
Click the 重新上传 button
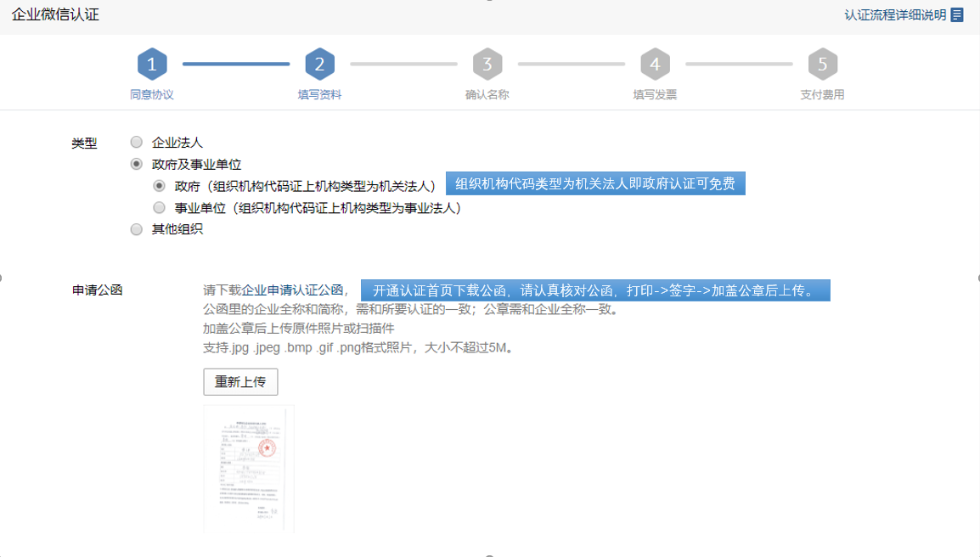tap(240, 382)
